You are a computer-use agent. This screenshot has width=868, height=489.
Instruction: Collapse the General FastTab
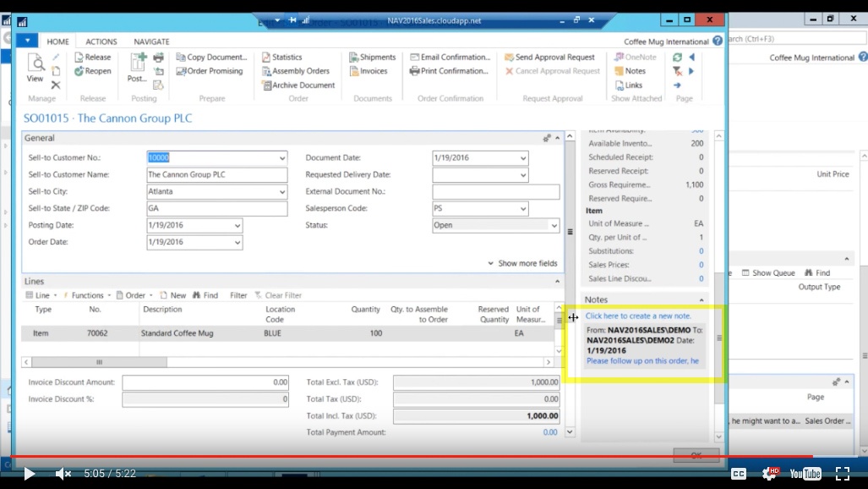point(558,138)
